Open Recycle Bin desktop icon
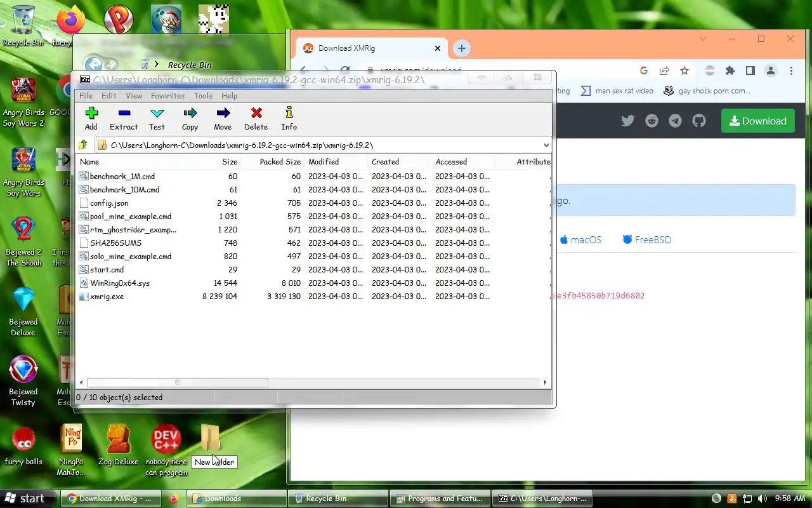Screen dimensions: 812x508 pos(23,27)
